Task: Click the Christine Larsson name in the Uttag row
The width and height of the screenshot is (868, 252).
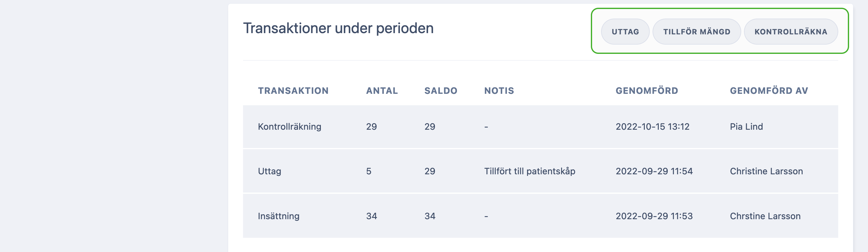Action: click(766, 171)
